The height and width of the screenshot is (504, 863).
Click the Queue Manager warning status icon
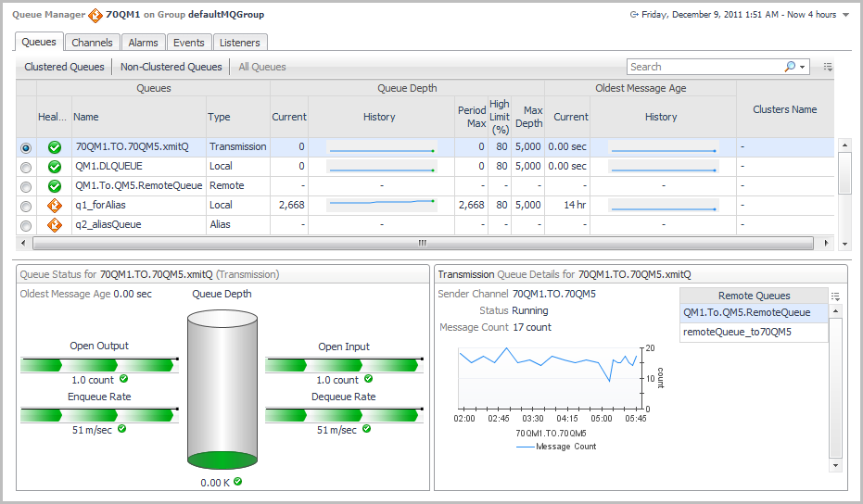point(94,15)
